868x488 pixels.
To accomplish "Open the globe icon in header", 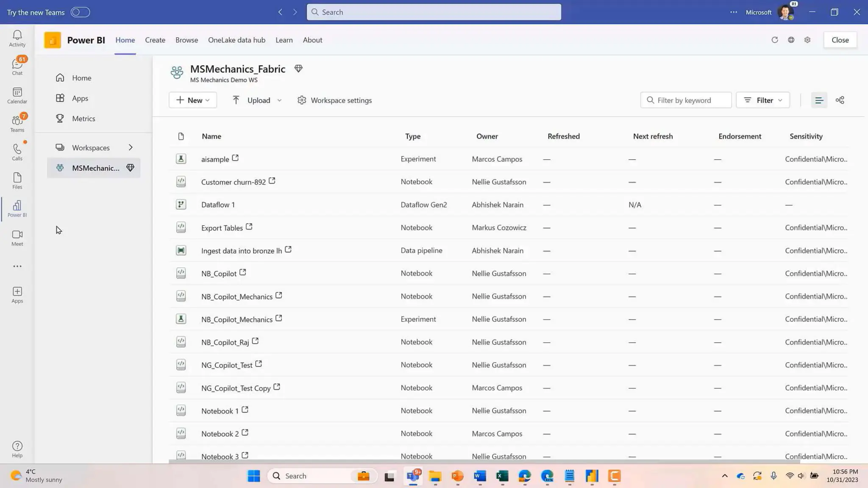I will (791, 40).
